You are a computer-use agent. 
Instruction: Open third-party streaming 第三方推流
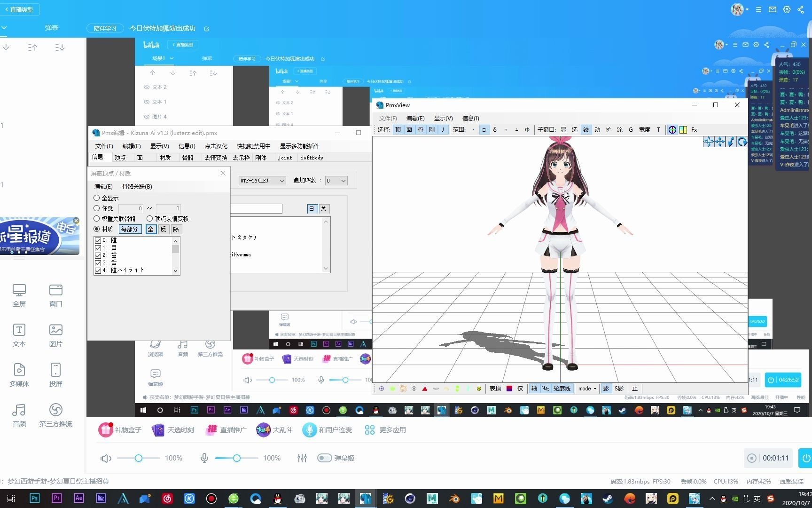[55, 415]
